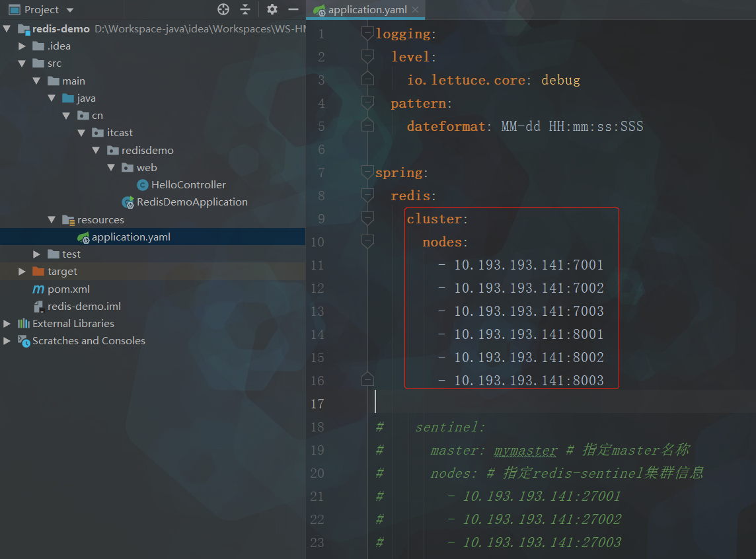Fold the spring block at line 7
The width and height of the screenshot is (756, 559).
point(367,172)
